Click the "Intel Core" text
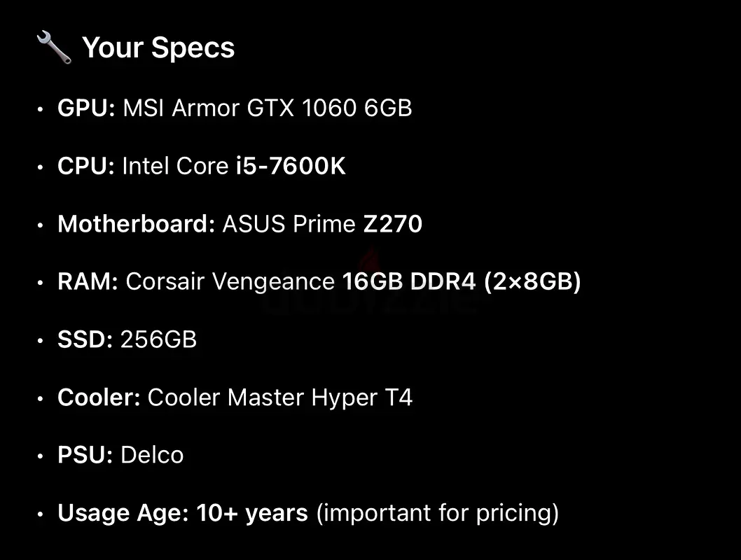Screen dimensions: 741x560 tap(175, 167)
